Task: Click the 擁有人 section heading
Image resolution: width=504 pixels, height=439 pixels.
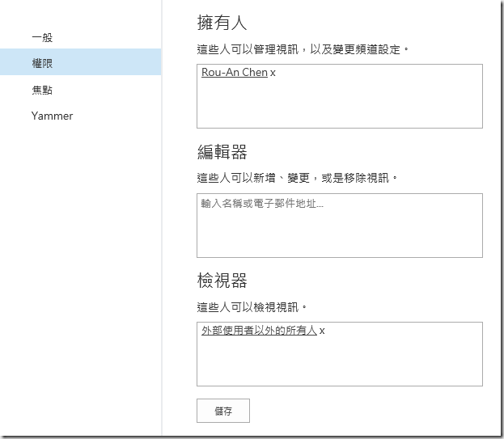Action: [222, 23]
